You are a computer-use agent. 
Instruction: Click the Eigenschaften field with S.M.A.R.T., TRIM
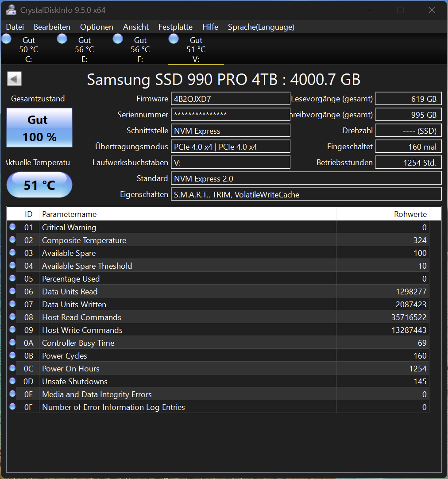pyautogui.click(x=306, y=194)
